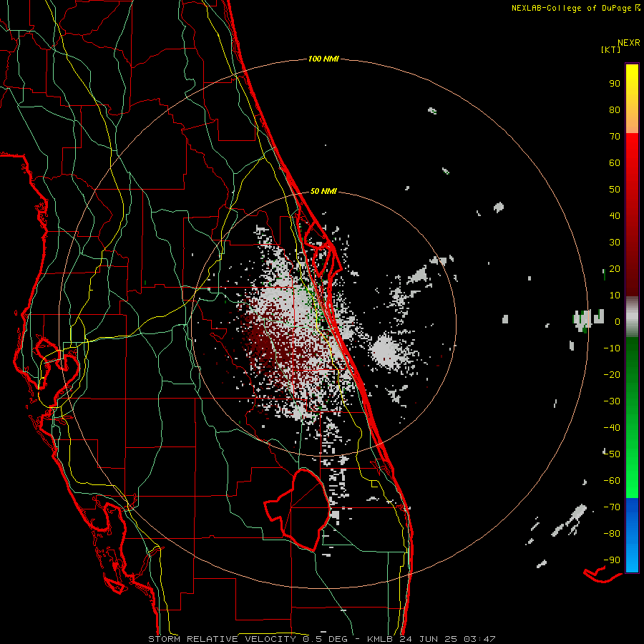Click the -40 value on velocity scale
This screenshot has height=644, width=644.
pyautogui.click(x=612, y=428)
